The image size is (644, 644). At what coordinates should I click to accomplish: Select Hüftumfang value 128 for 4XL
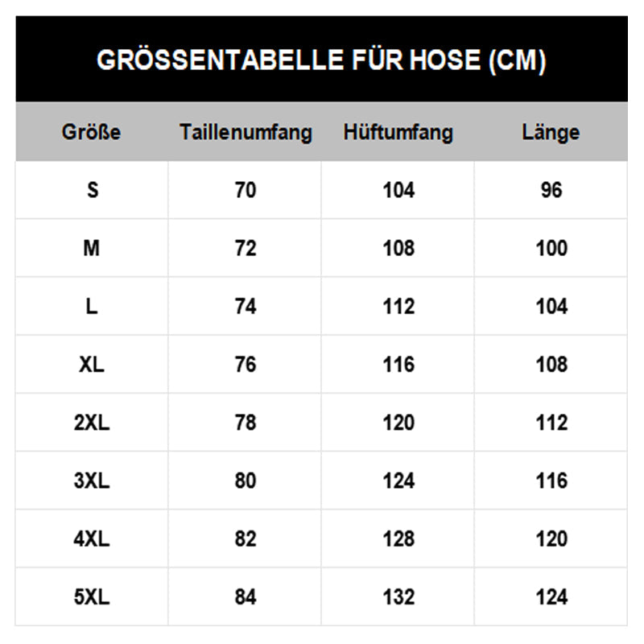(398, 539)
